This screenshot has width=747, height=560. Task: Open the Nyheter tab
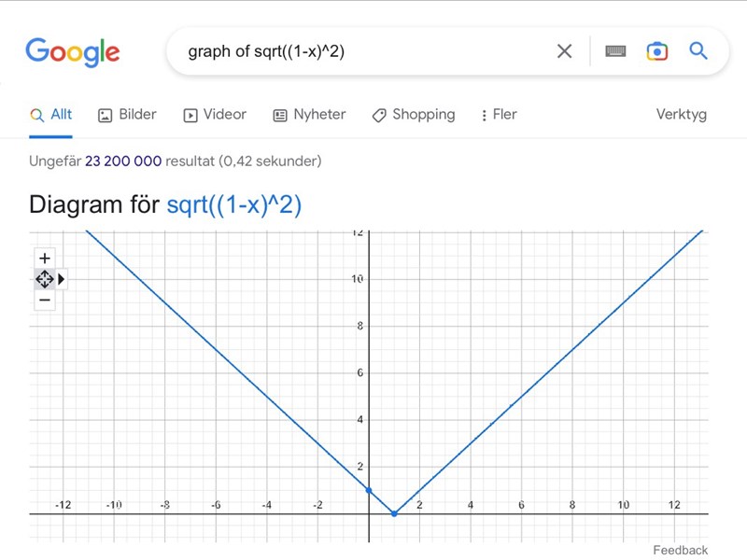pyautogui.click(x=309, y=115)
